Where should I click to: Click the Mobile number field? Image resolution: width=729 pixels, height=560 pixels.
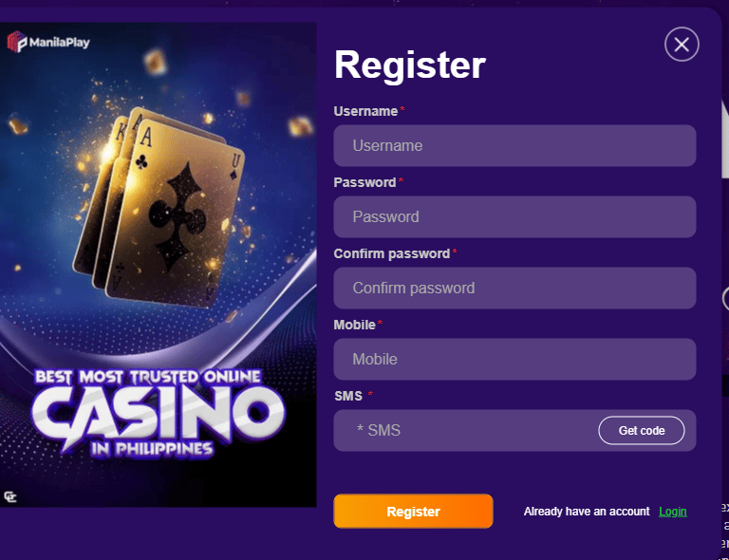pyautogui.click(x=514, y=360)
